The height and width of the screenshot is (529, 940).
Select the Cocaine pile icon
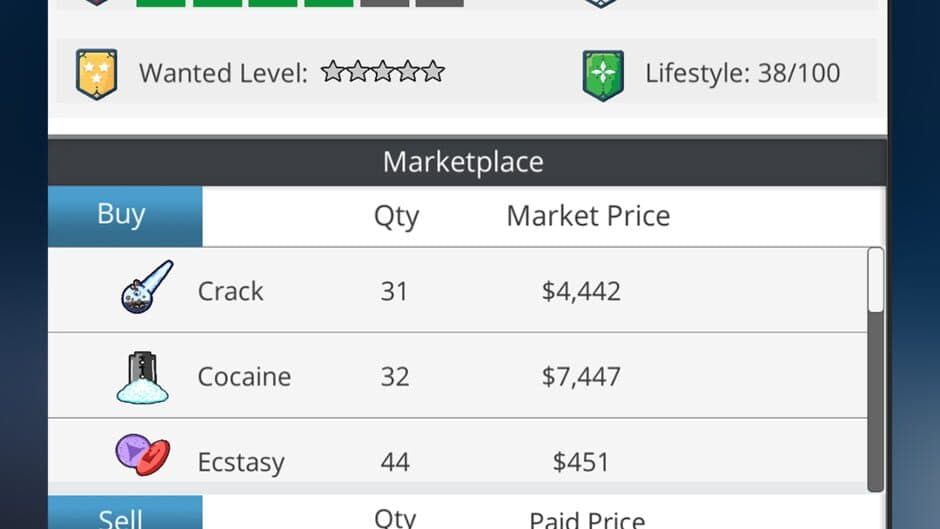click(x=143, y=376)
